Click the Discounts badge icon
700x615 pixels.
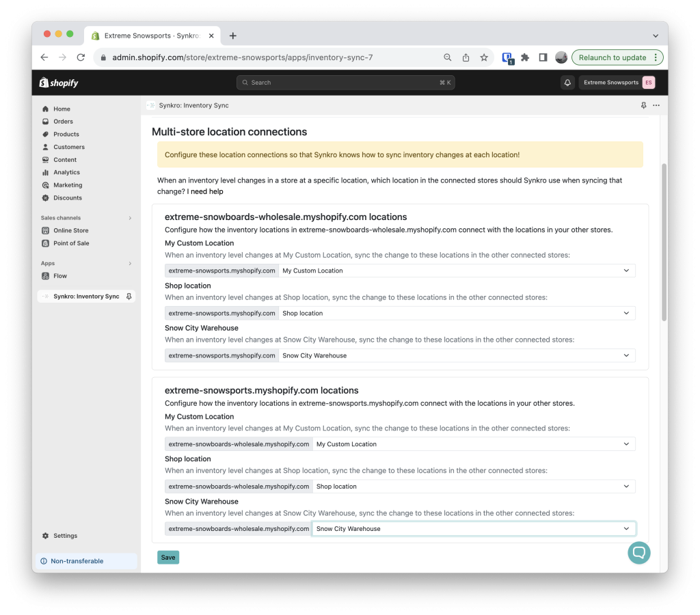(x=46, y=197)
